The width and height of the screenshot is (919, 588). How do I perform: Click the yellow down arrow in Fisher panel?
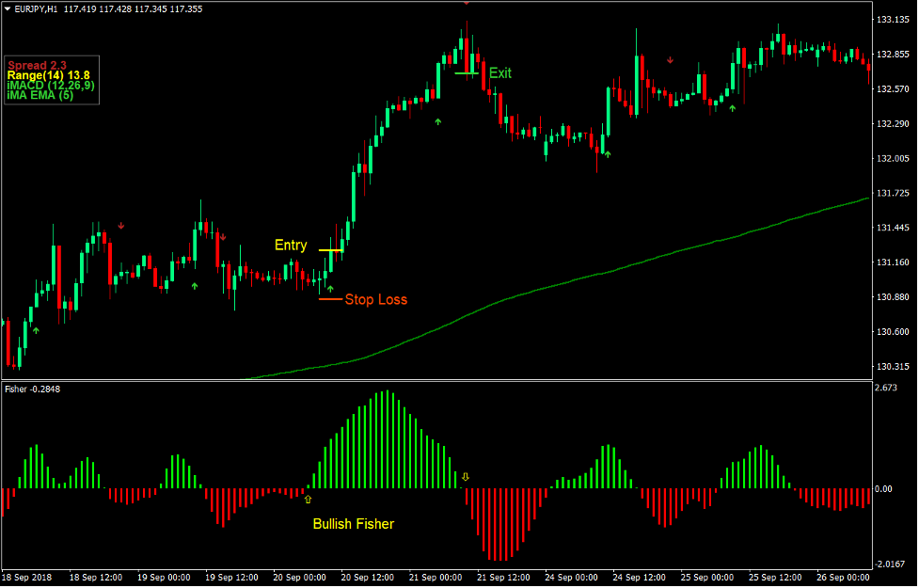(465, 476)
